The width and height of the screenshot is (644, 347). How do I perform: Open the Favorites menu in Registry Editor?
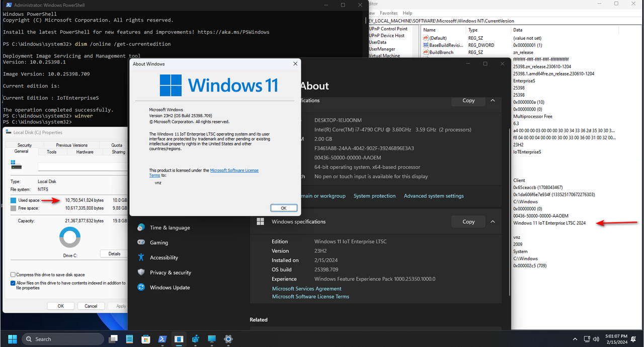point(389,13)
